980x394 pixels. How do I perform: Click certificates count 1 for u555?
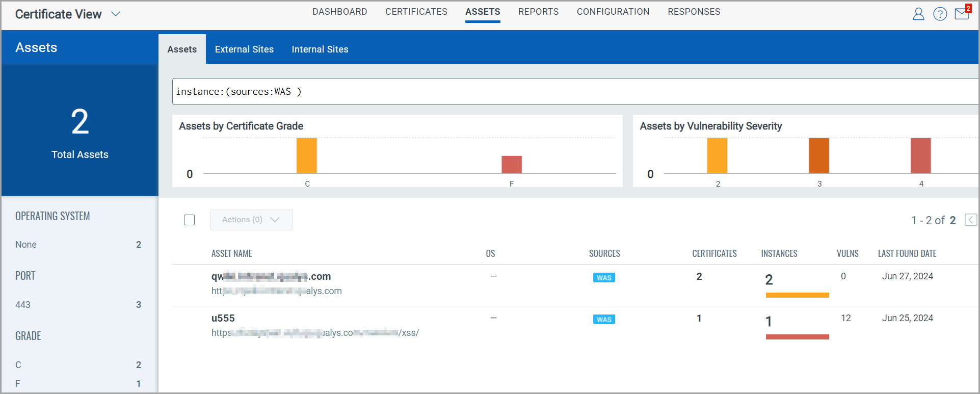[x=699, y=318]
